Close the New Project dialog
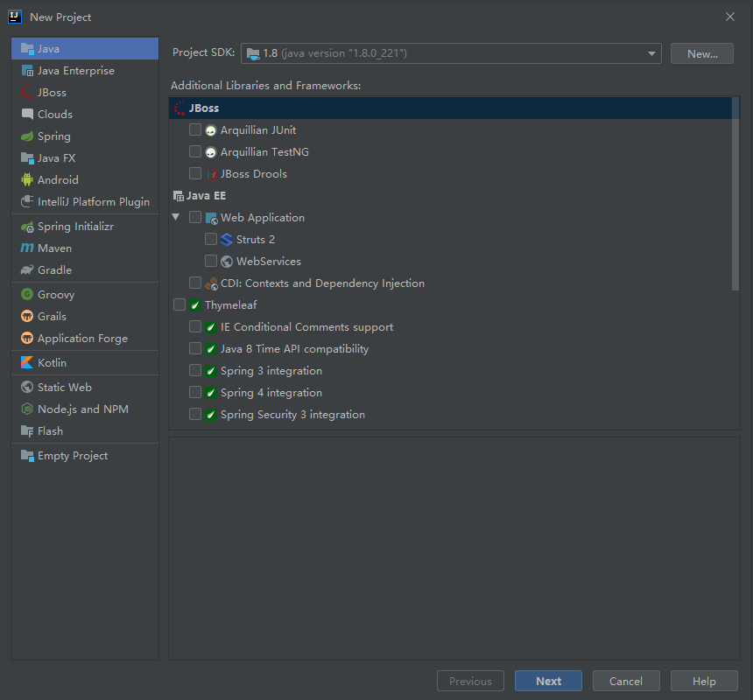753x700 pixels. (x=730, y=17)
